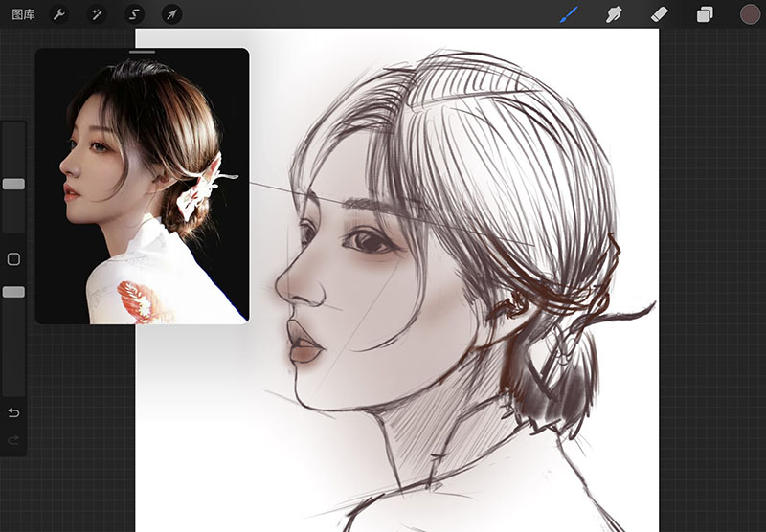Viewport: 766px width, 532px height.
Task: Undo the last stroke
Action: [x=13, y=413]
